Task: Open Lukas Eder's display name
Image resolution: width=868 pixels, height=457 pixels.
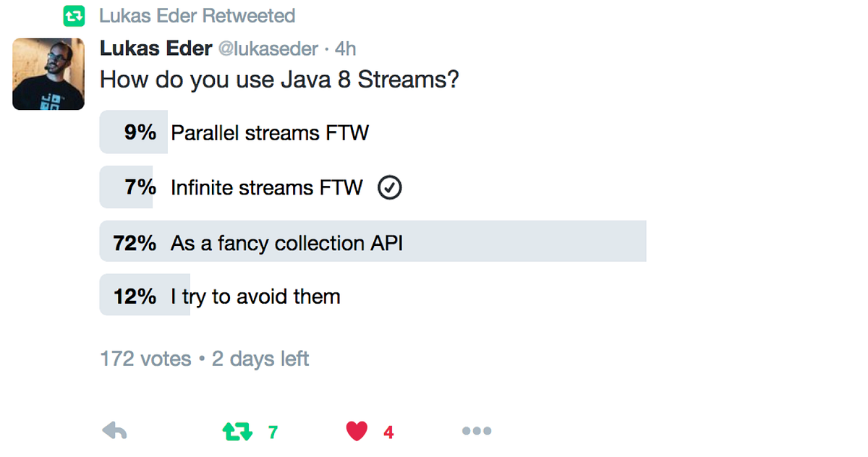Action: pos(156,48)
